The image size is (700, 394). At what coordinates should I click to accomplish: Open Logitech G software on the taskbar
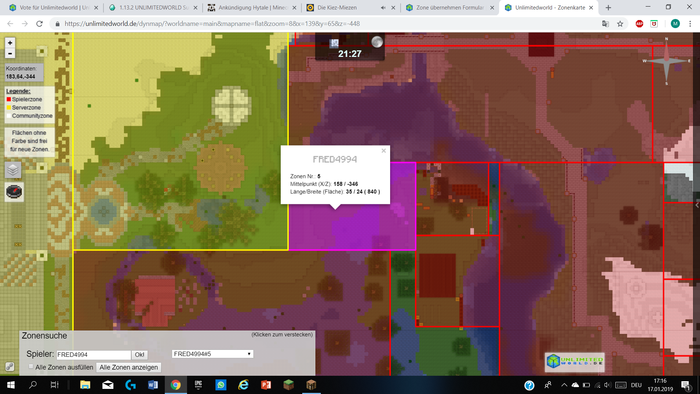coord(130,385)
